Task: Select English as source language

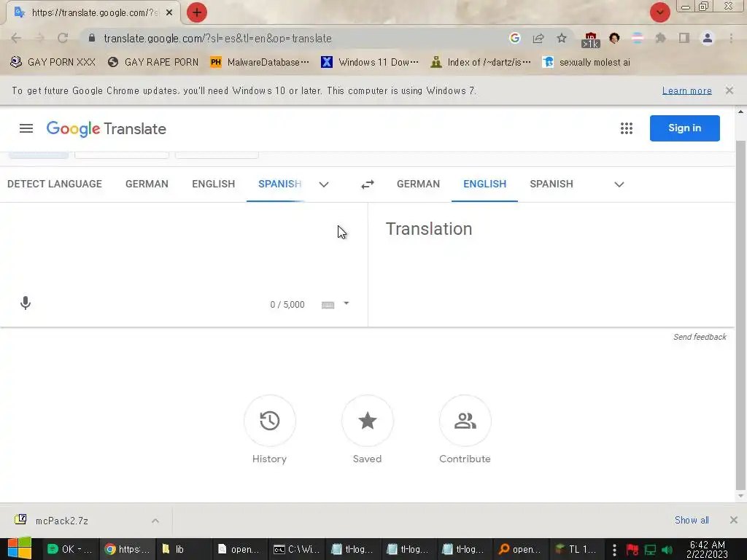Action: (x=214, y=184)
